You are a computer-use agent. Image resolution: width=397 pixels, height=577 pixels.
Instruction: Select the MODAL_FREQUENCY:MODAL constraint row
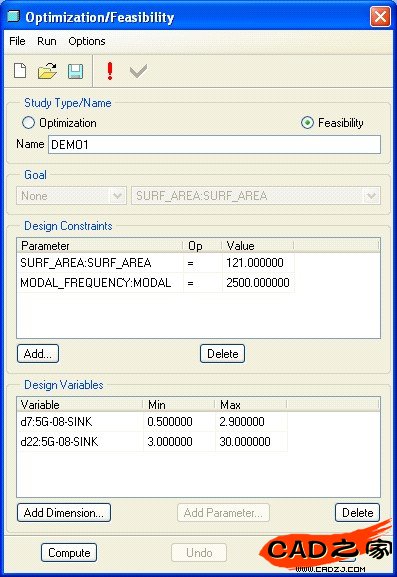click(x=155, y=283)
